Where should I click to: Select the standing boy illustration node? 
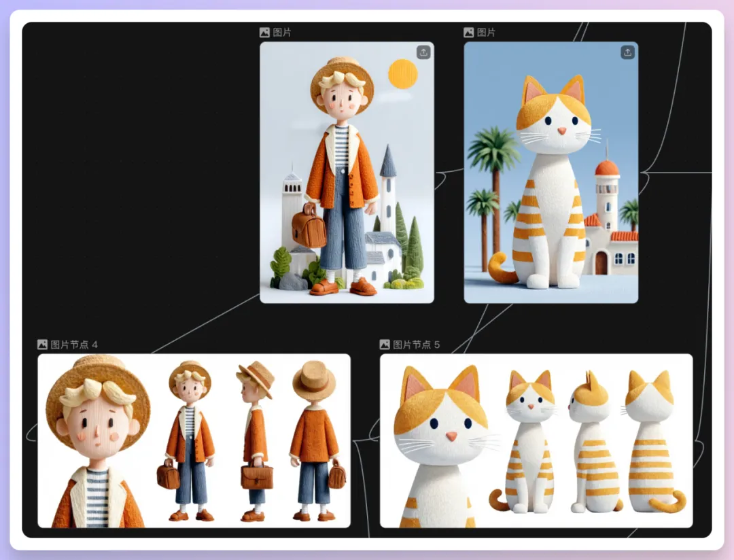click(347, 204)
